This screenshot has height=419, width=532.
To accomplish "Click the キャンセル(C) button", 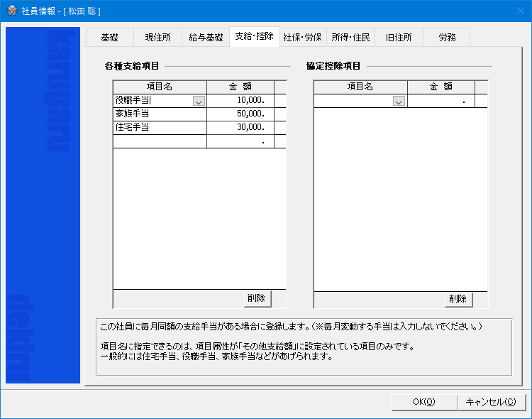I will (x=491, y=402).
